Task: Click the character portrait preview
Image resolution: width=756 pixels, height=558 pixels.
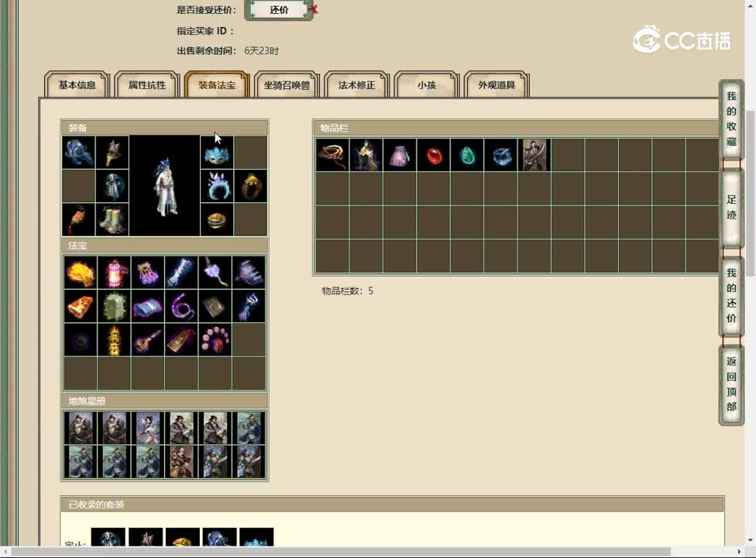Action: point(164,186)
